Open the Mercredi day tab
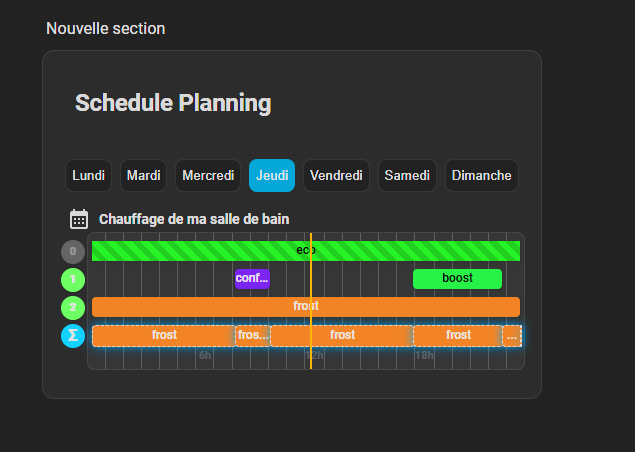The image size is (635, 452). [x=208, y=176]
